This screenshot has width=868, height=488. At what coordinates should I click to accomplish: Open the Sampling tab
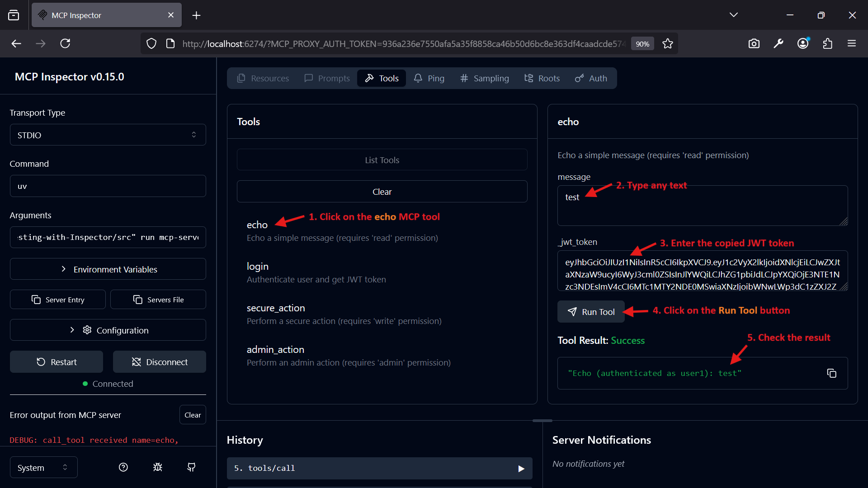coord(485,78)
